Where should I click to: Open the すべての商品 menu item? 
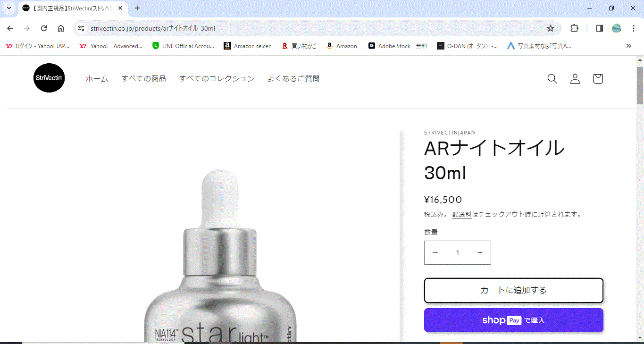(x=143, y=79)
